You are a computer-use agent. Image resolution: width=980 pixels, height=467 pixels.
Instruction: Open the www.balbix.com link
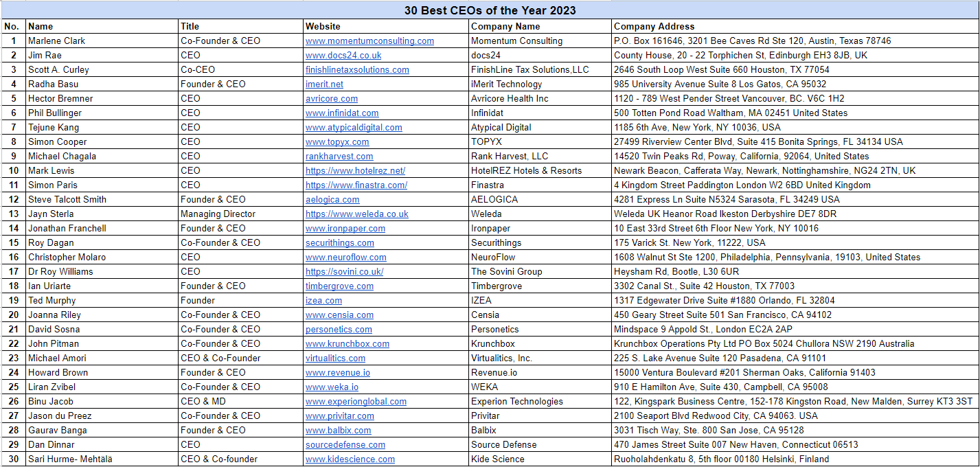(x=339, y=430)
